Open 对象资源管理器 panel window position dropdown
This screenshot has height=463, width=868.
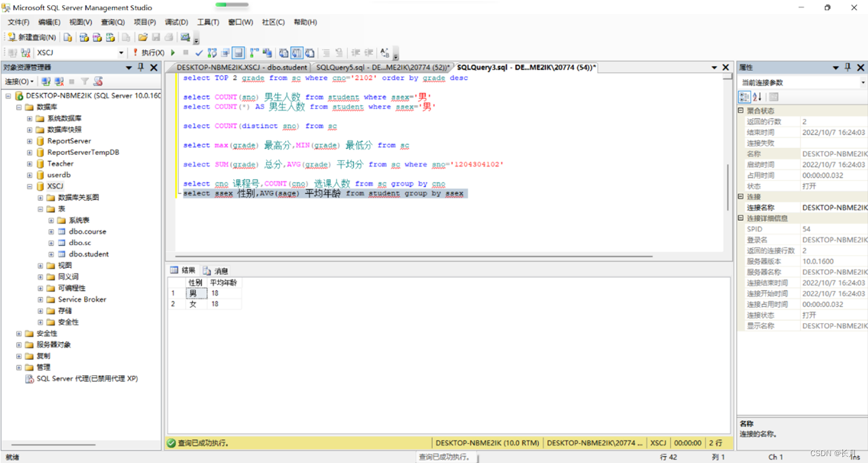point(129,67)
